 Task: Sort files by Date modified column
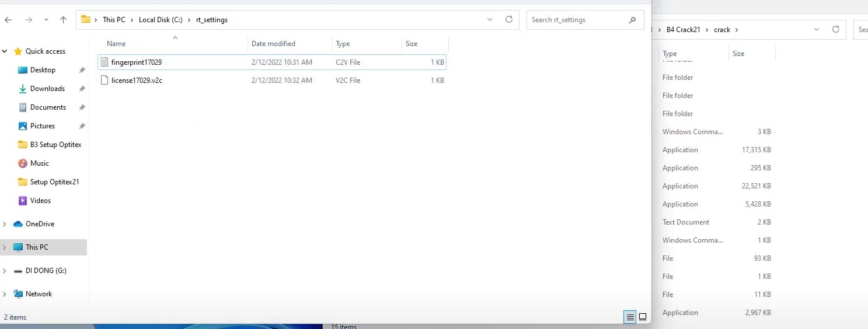pos(273,44)
